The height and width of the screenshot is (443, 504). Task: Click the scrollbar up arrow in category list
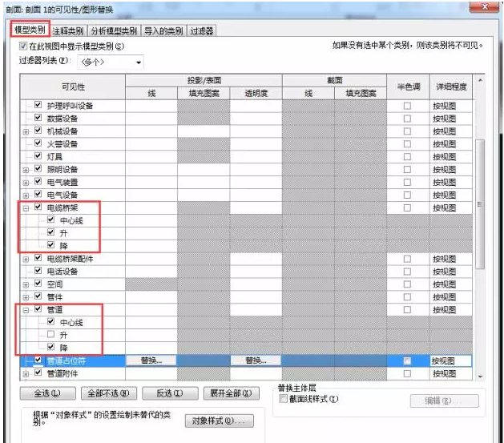pyautogui.click(x=480, y=82)
